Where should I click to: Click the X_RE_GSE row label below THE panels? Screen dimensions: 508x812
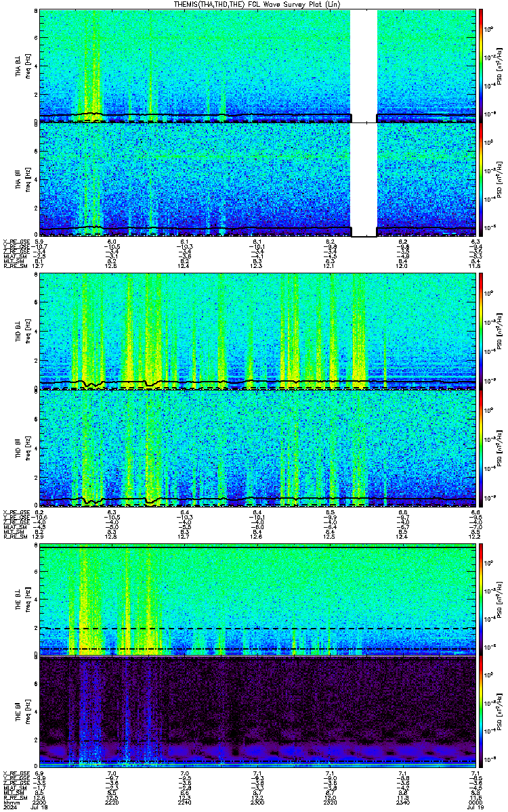tap(15, 773)
